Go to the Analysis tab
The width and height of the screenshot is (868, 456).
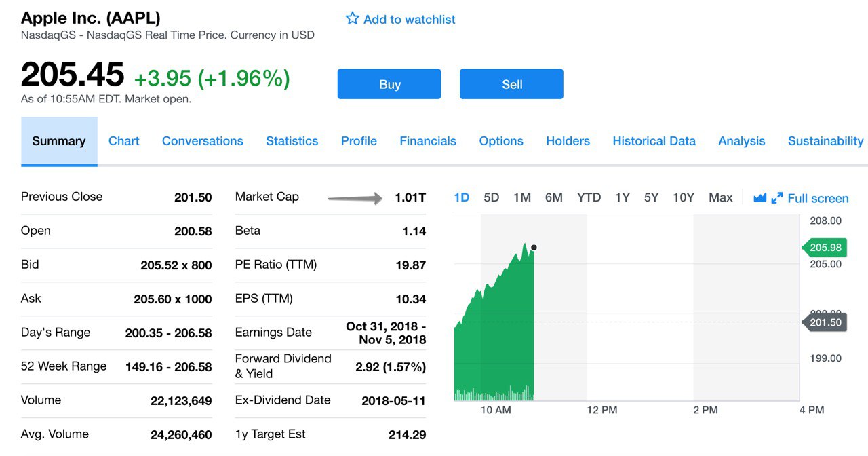click(x=742, y=141)
